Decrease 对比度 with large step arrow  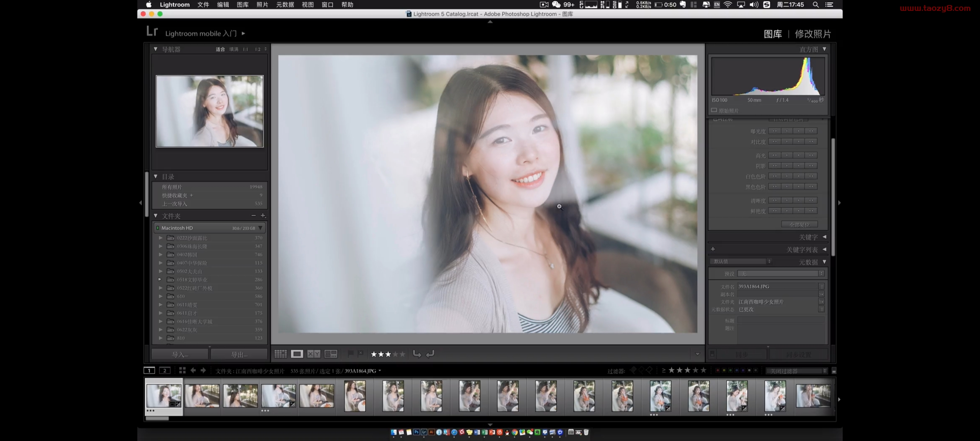tap(774, 142)
